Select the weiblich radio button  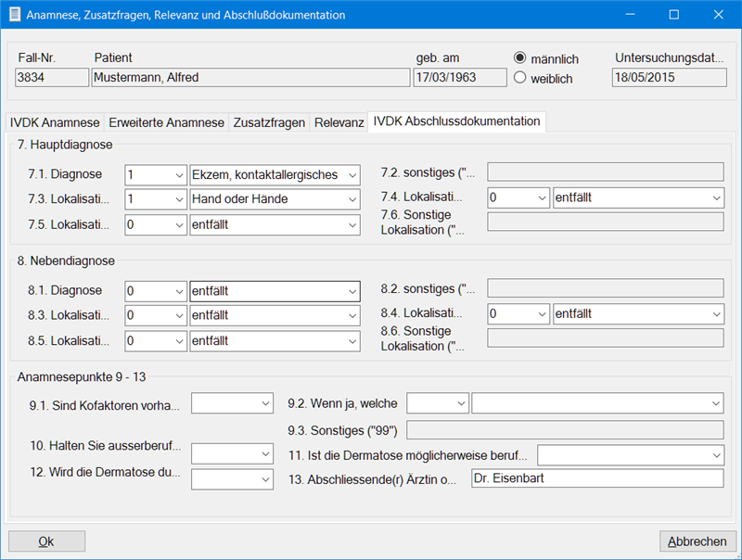pyautogui.click(x=520, y=79)
